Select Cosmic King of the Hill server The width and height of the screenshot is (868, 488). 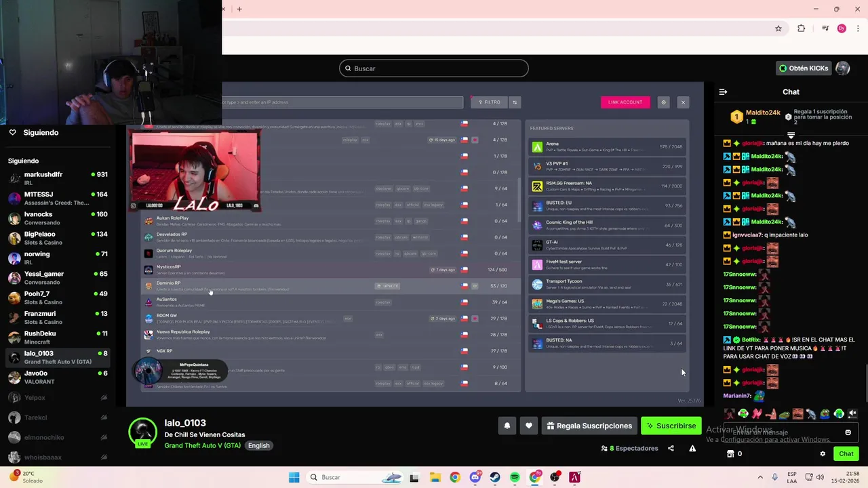click(607, 225)
